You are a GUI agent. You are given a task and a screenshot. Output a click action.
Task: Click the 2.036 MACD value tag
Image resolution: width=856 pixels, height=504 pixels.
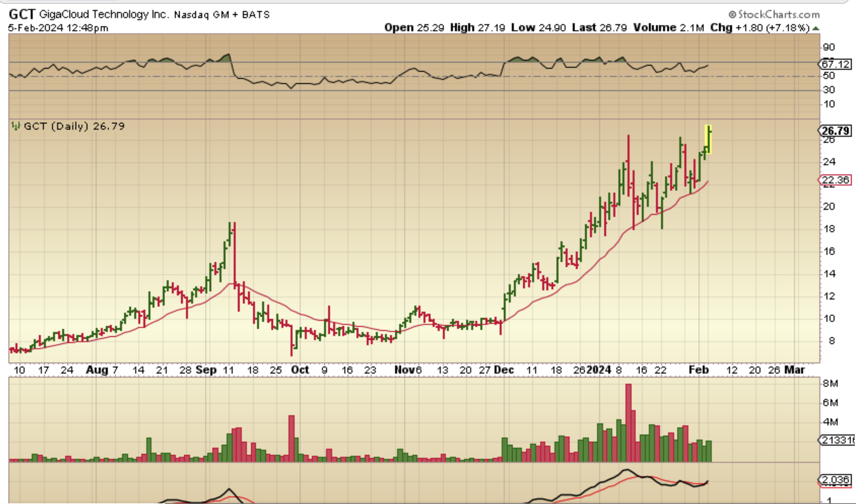(x=835, y=480)
